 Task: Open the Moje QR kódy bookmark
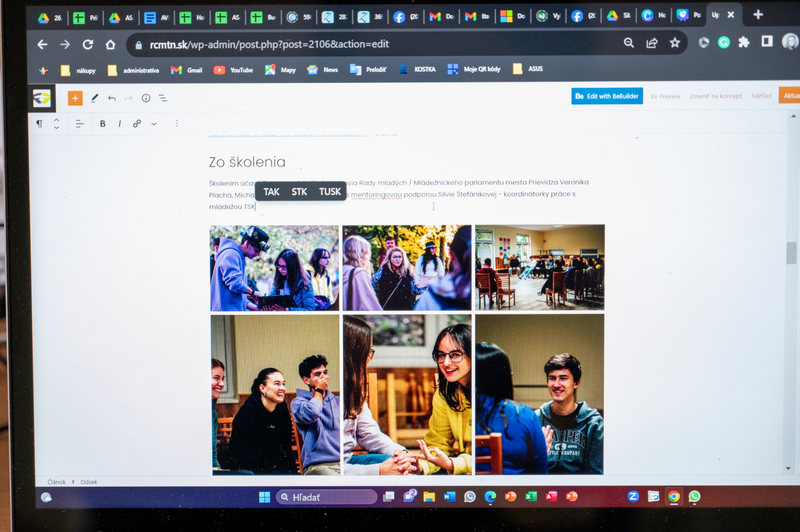(x=474, y=69)
